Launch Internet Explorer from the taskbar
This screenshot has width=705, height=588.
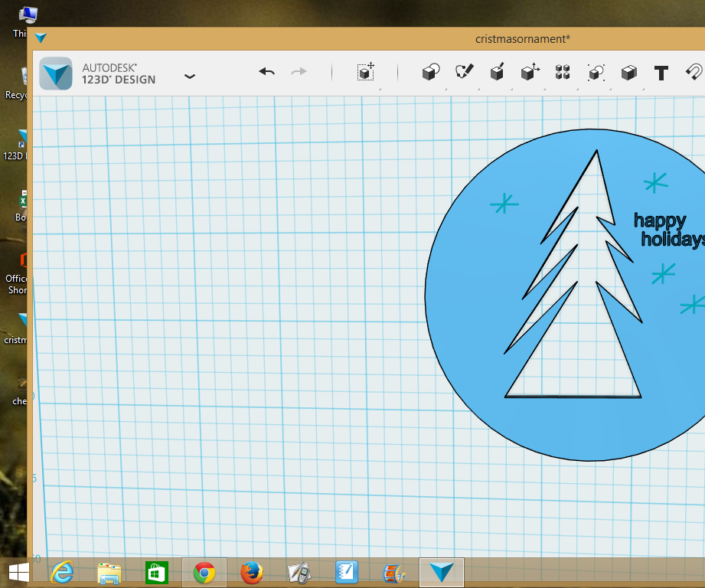[62, 573]
